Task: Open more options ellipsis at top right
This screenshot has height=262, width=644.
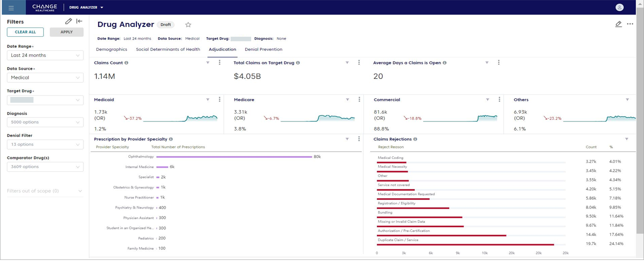Action: pos(630,24)
